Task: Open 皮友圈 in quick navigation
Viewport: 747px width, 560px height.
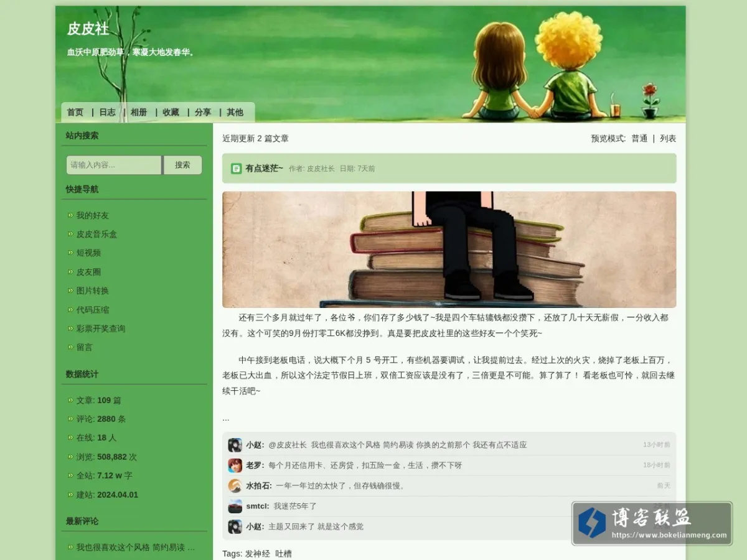Action: point(88,272)
